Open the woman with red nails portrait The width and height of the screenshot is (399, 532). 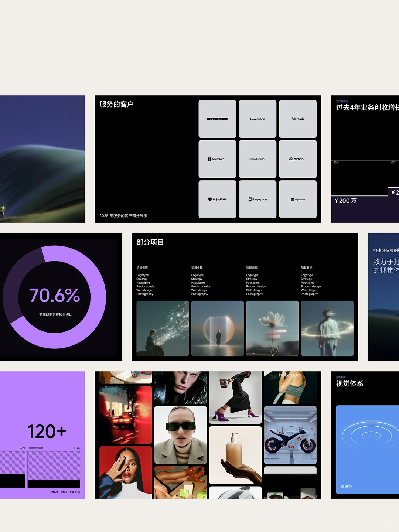click(x=126, y=473)
